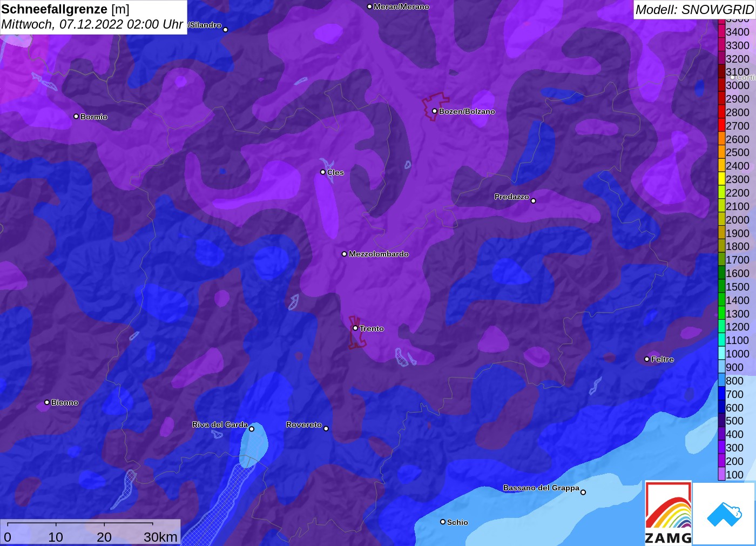Click the Schio city marker
This screenshot has width=756, height=546.
tap(443, 522)
